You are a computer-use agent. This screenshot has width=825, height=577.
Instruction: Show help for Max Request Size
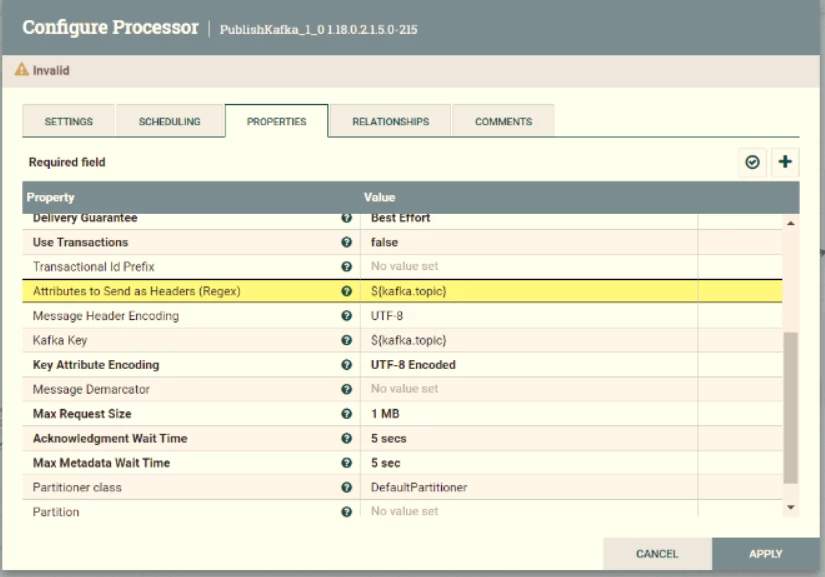[346, 414]
